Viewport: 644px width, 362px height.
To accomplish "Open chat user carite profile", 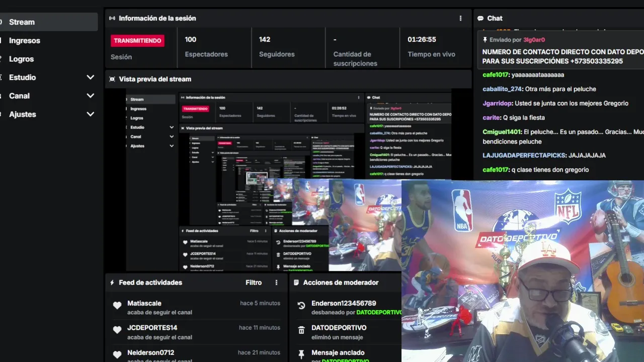I will pyautogui.click(x=491, y=118).
